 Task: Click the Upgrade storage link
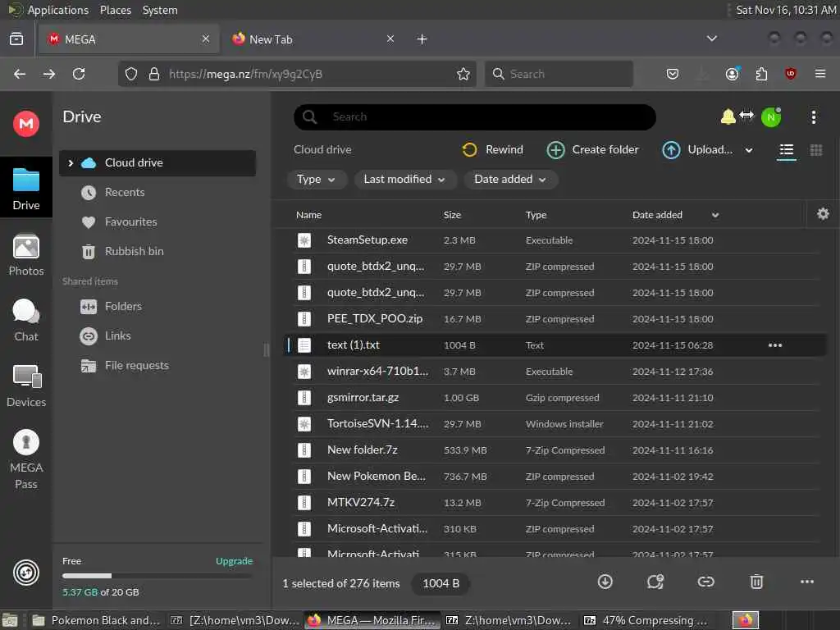click(234, 561)
